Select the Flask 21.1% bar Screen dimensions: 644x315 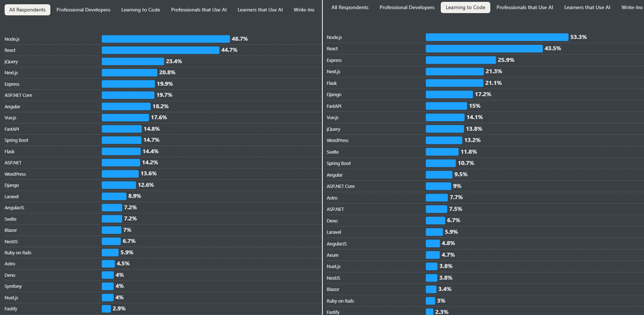454,83
